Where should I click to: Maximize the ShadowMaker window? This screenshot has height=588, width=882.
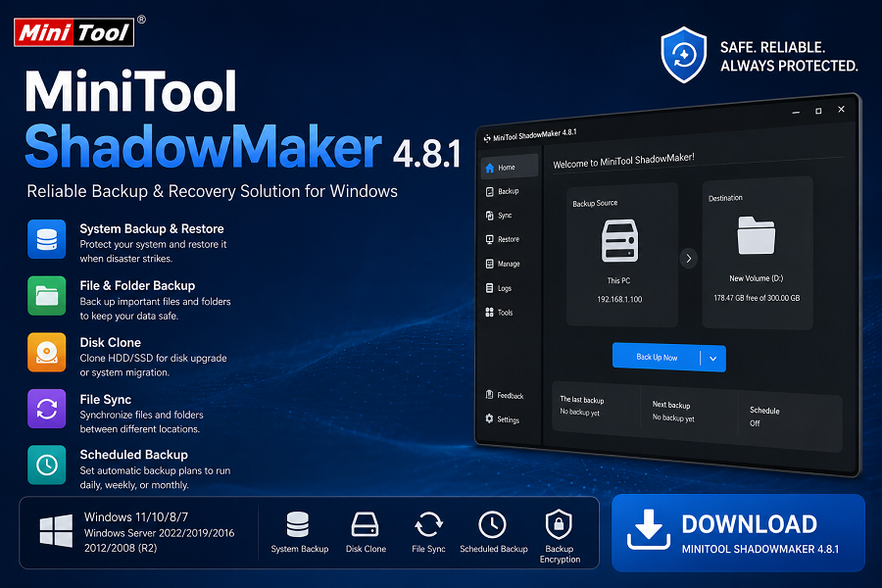[x=818, y=111]
